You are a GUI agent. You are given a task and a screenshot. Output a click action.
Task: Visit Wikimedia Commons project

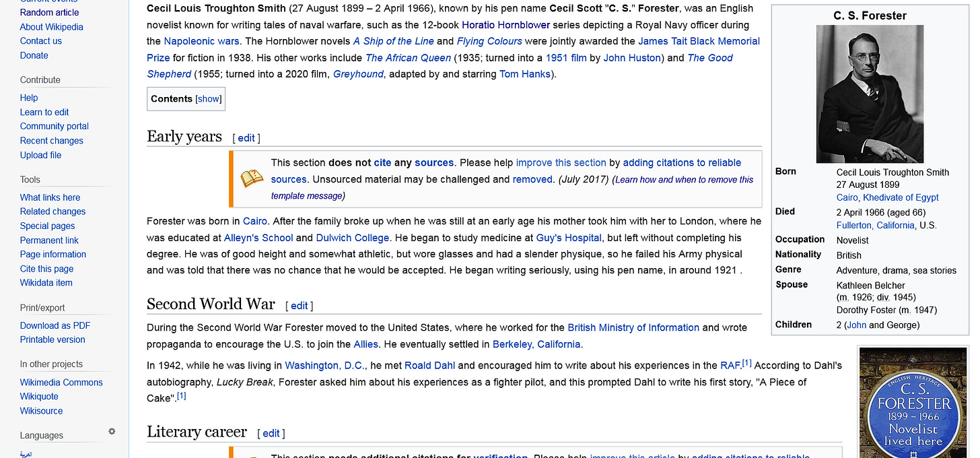tap(61, 383)
